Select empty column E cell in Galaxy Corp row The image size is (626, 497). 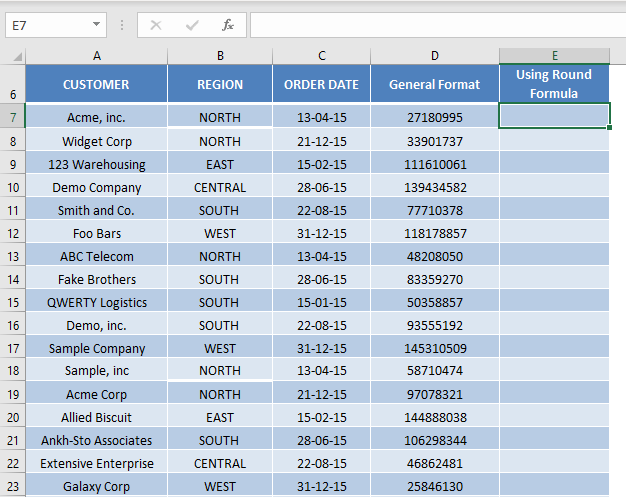554,486
